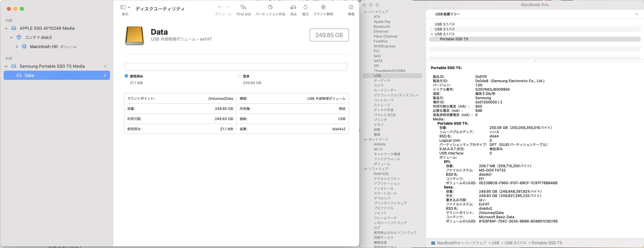The image size is (644, 248).
Task: Click the 消去 erase icon
Action: tap(293, 7)
